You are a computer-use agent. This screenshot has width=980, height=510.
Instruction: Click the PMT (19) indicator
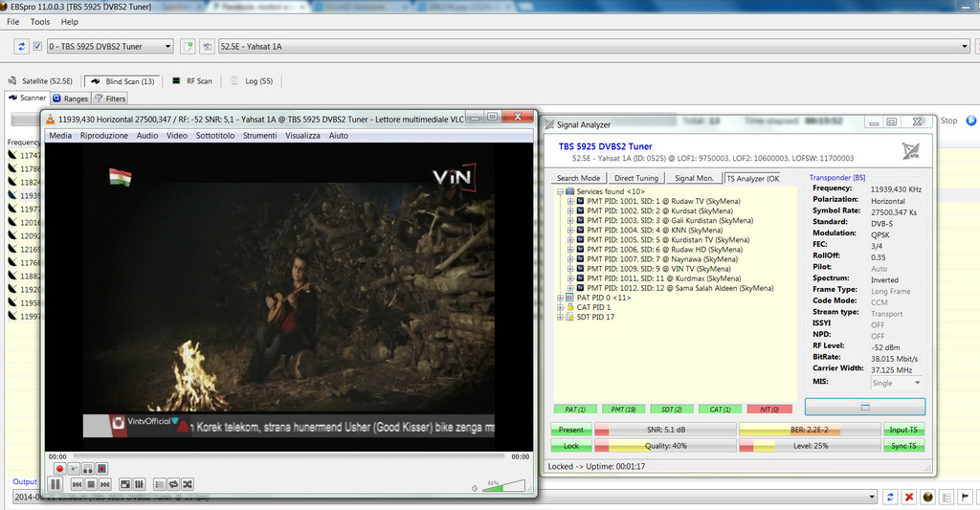coord(623,410)
